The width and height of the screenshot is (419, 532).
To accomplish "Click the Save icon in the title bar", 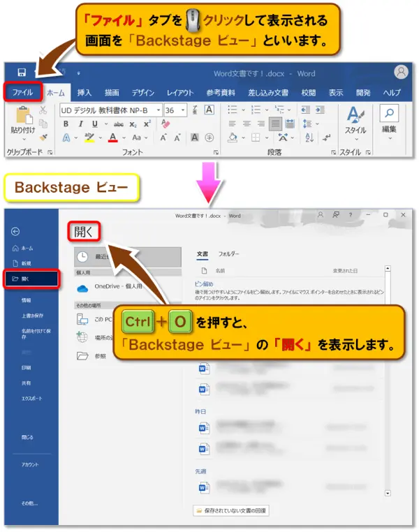I will click(22, 73).
